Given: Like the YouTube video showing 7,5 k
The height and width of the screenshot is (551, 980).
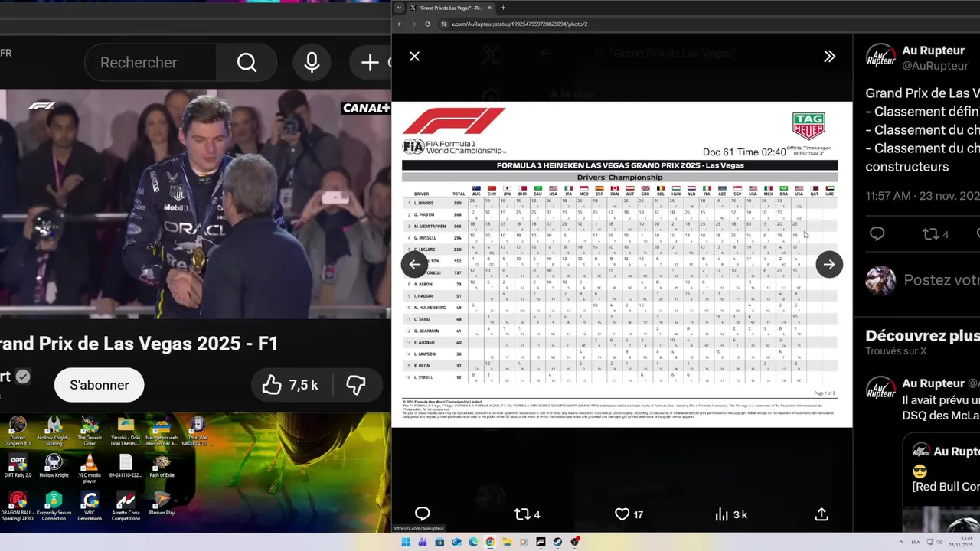Looking at the screenshot, I should click(289, 385).
